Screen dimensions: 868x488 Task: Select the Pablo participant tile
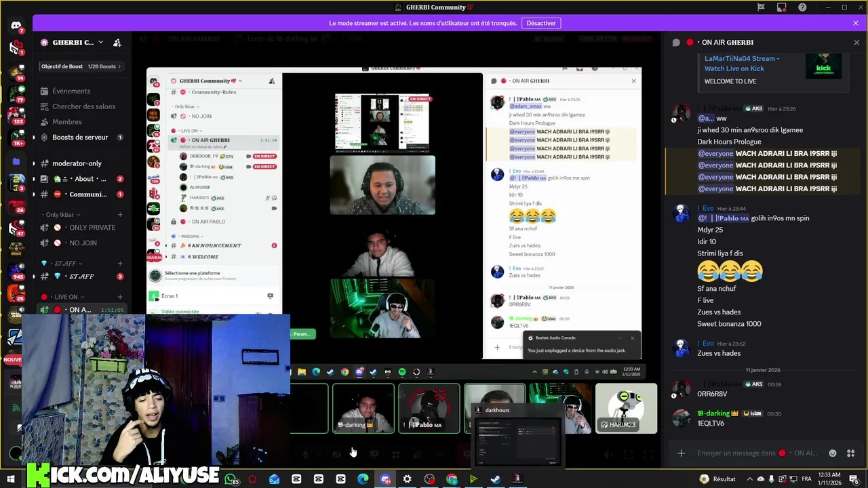click(429, 408)
